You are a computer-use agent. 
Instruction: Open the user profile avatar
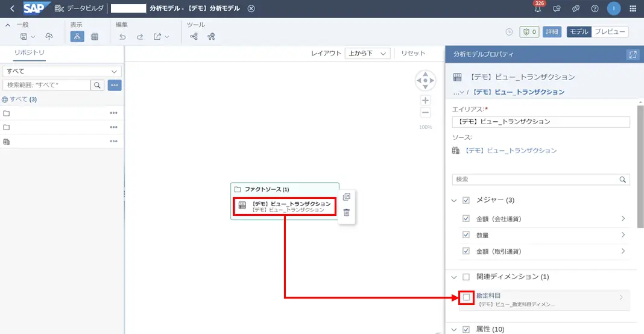(x=614, y=8)
